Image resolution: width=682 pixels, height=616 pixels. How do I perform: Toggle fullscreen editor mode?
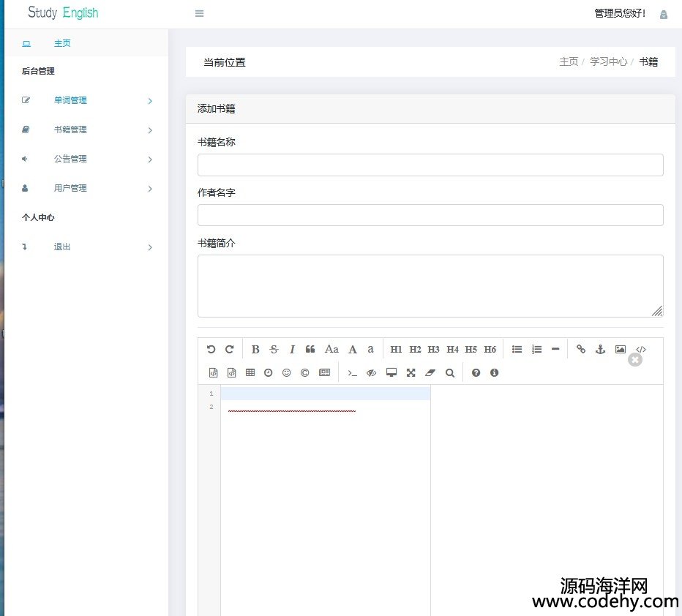coord(411,372)
